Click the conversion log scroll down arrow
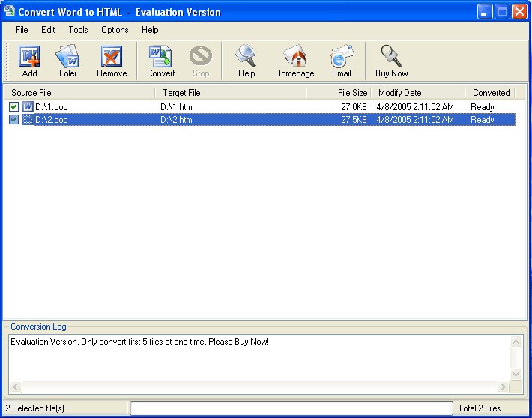Image resolution: width=532 pixels, height=418 pixels. [x=516, y=375]
